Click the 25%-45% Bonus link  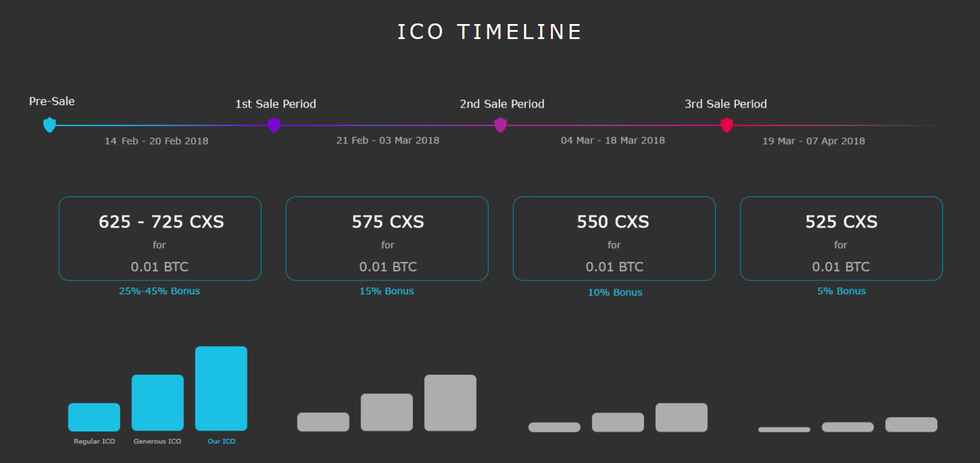(159, 291)
